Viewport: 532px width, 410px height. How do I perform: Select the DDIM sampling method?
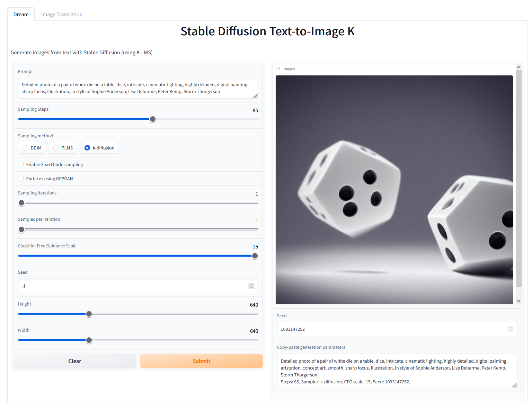25,148
